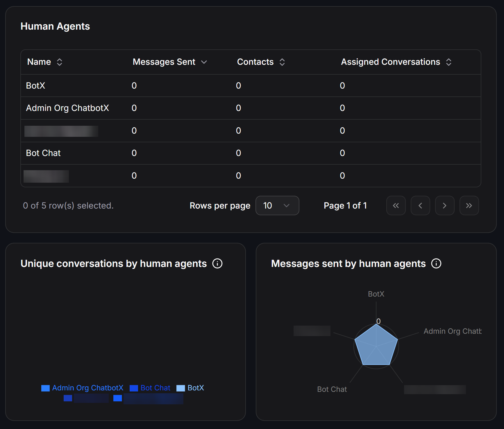Select the Bot Chat table row
Image resolution: width=504 pixels, height=429 pixels.
pyautogui.click(x=251, y=153)
